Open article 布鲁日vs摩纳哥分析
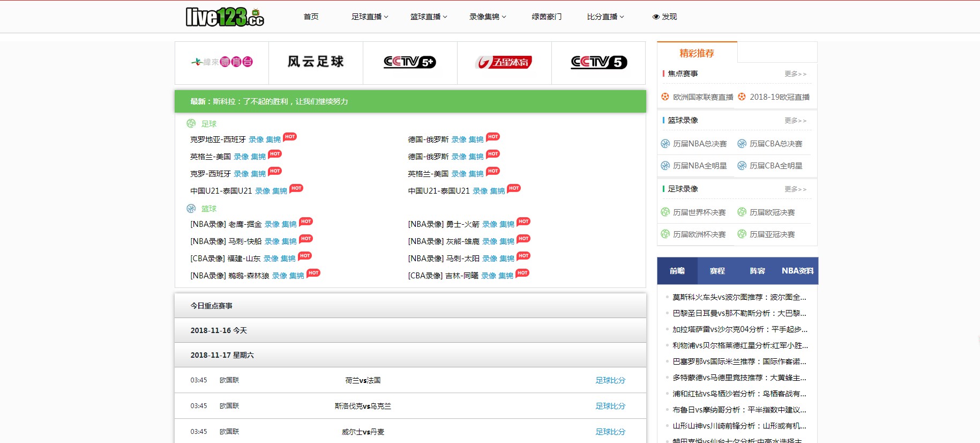 coord(739,410)
